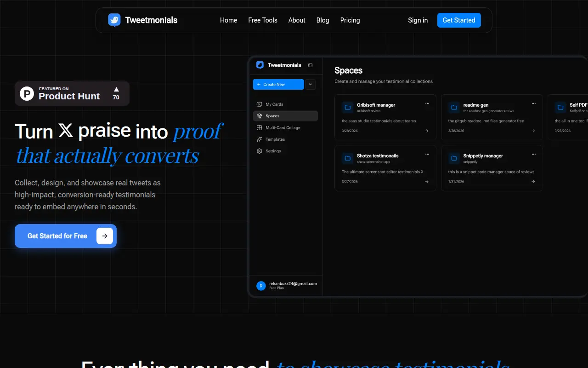Click the Get Started button in the navbar
The image size is (588, 368).
459,20
